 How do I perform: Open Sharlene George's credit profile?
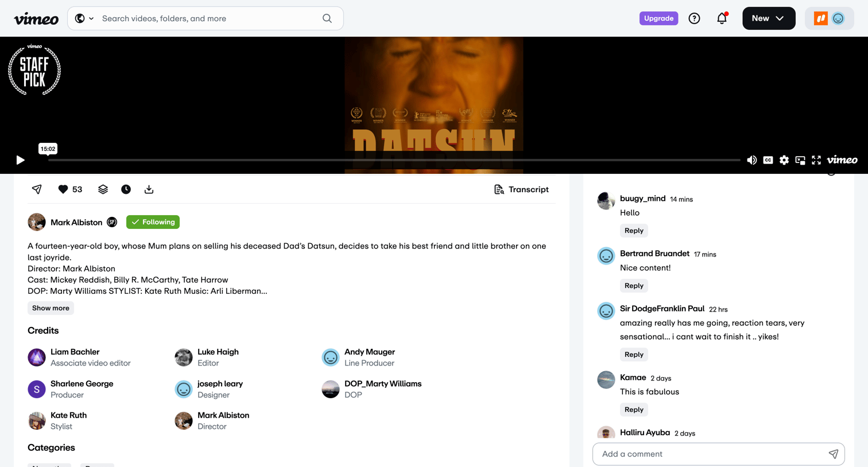tap(82, 383)
